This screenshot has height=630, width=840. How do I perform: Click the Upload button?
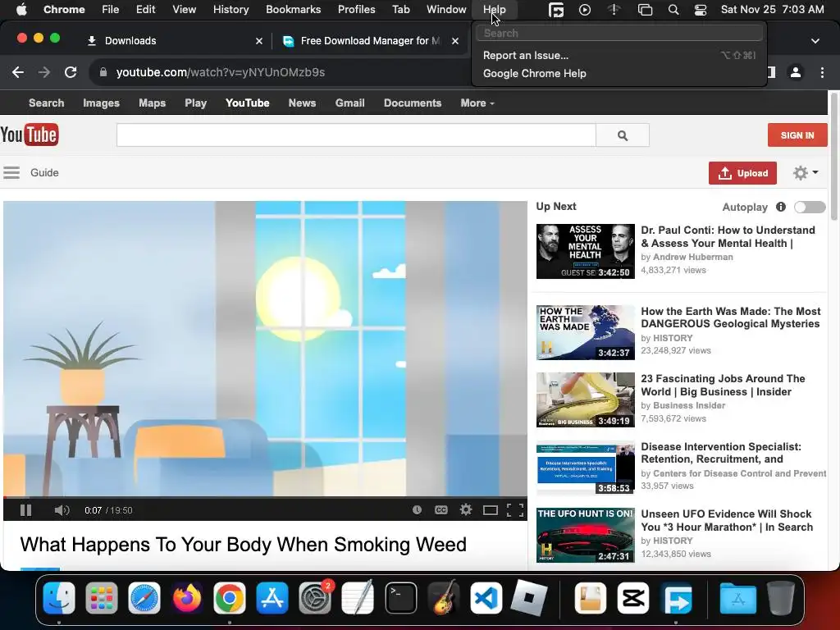(742, 173)
